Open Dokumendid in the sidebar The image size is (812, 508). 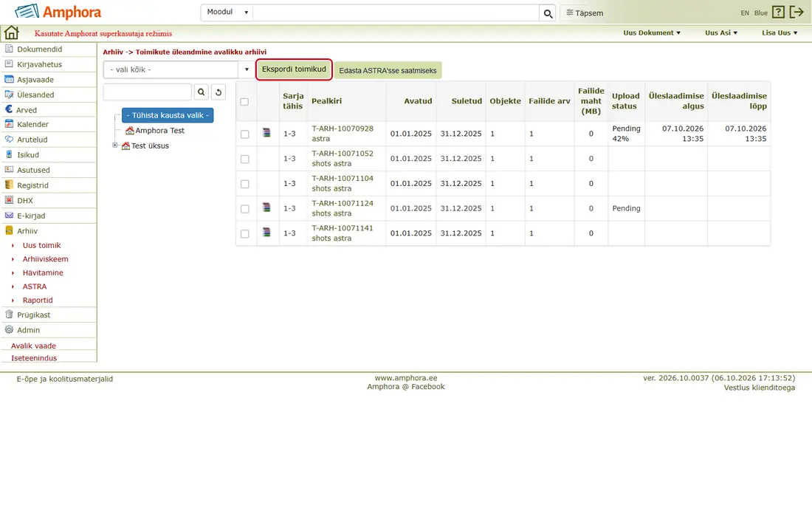pos(39,49)
